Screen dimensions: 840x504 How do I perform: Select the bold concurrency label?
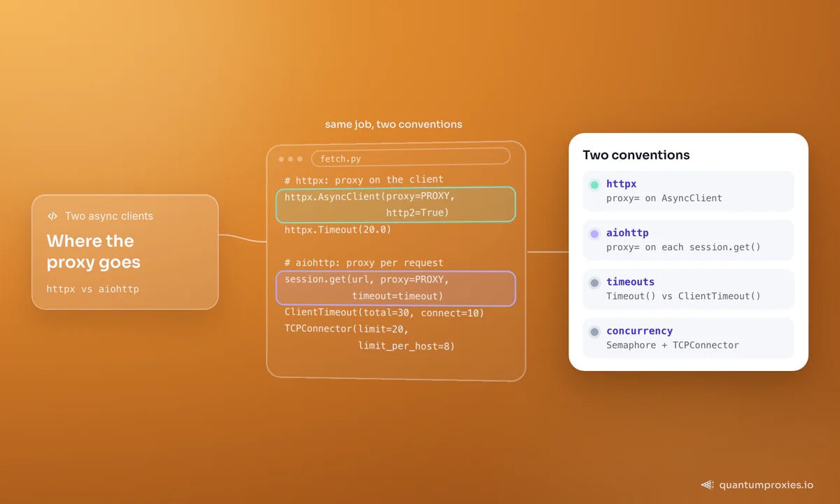(640, 331)
